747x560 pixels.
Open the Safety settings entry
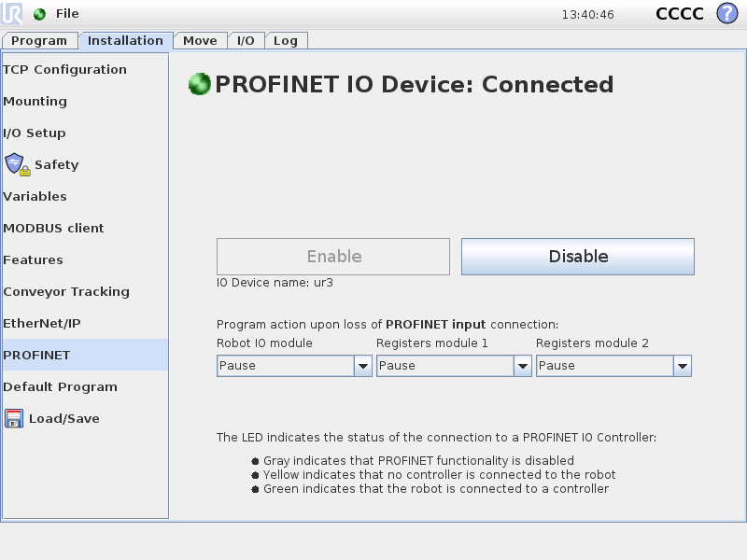pos(85,165)
